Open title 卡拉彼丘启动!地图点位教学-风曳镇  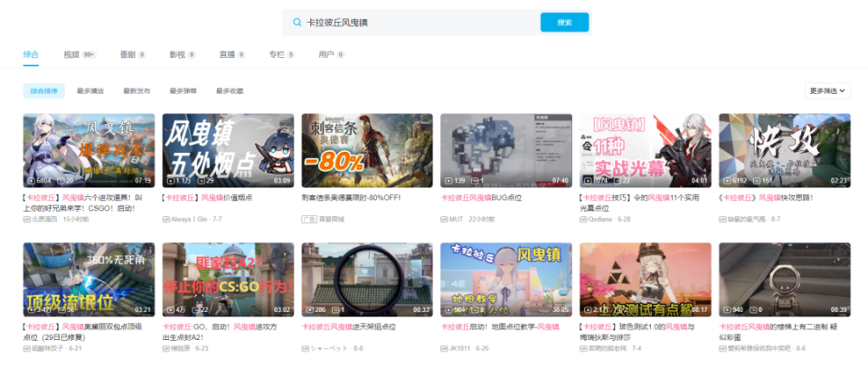500,326
